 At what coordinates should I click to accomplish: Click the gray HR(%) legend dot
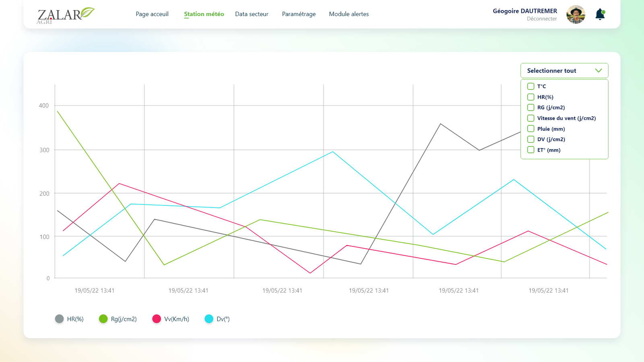(x=59, y=319)
